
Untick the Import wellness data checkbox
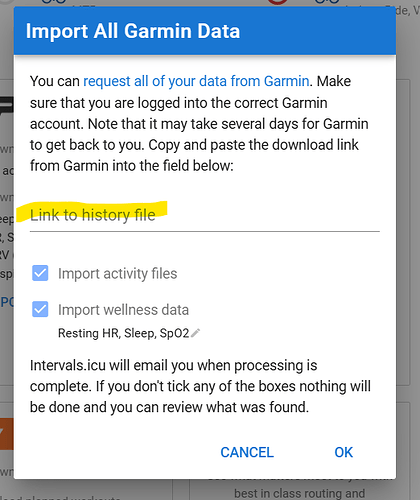click(x=40, y=309)
